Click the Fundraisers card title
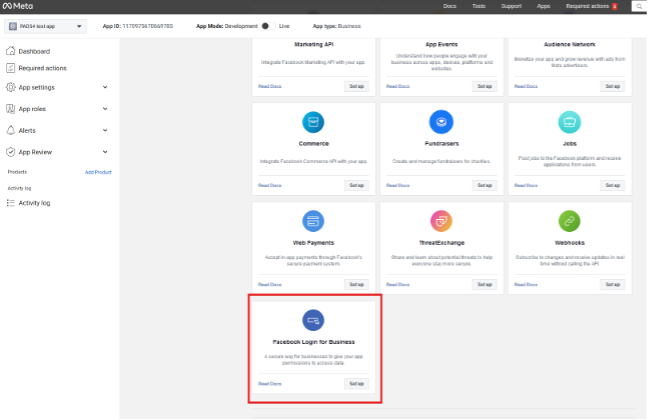 point(441,143)
